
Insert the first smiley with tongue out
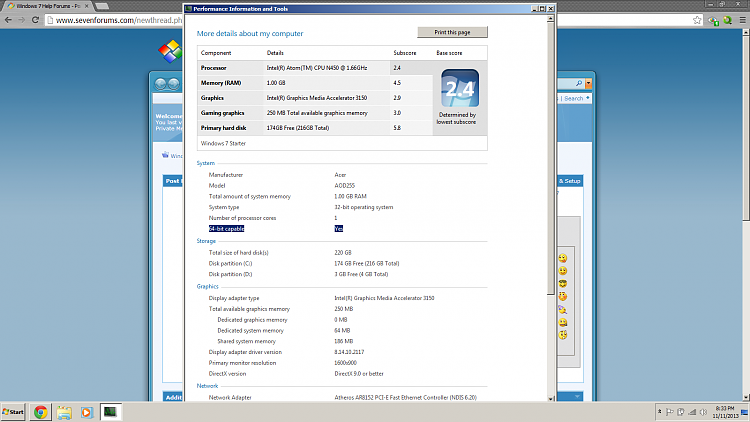[x=563, y=258]
